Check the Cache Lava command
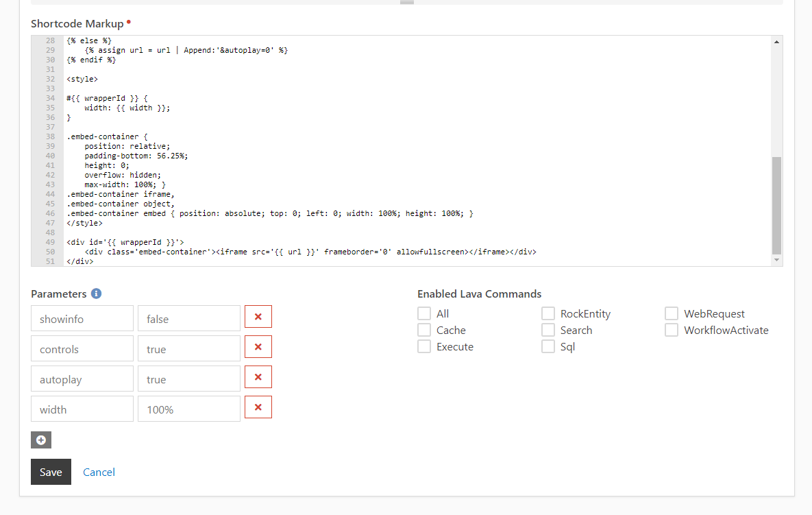 click(424, 330)
